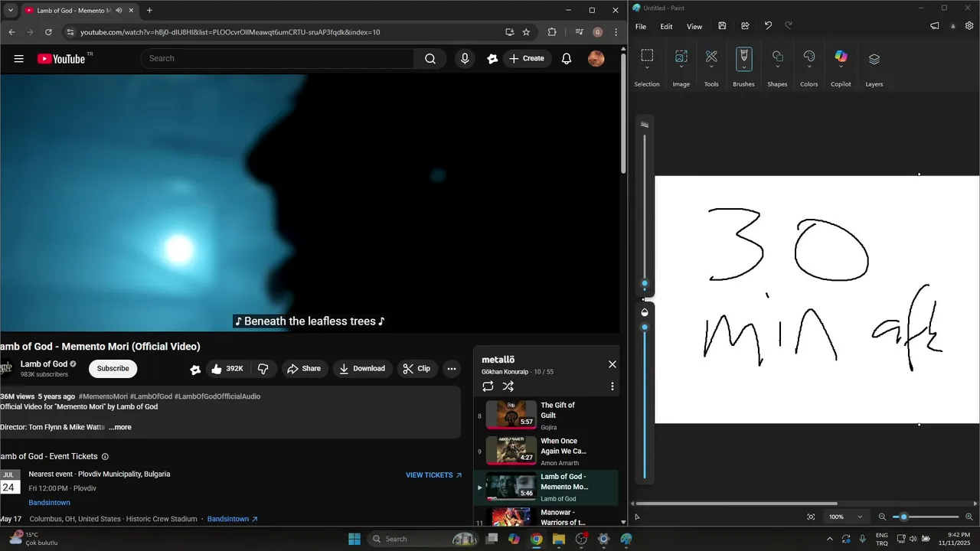Open Paint feedback megaphone icon
980x551 pixels.
click(935, 26)
